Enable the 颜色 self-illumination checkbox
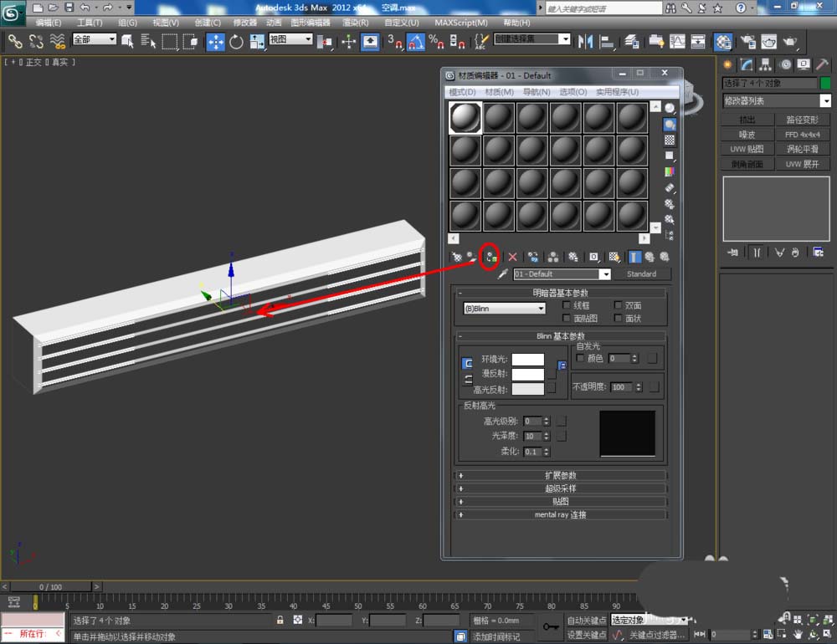Image resolution: width=837 pixels, height=644 pixels. (580, 358)
